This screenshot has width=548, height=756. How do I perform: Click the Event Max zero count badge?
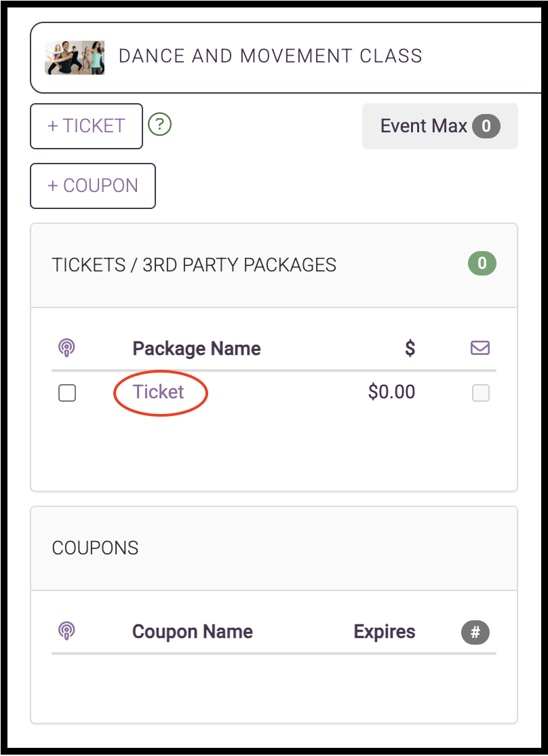(x=486, y=126)
